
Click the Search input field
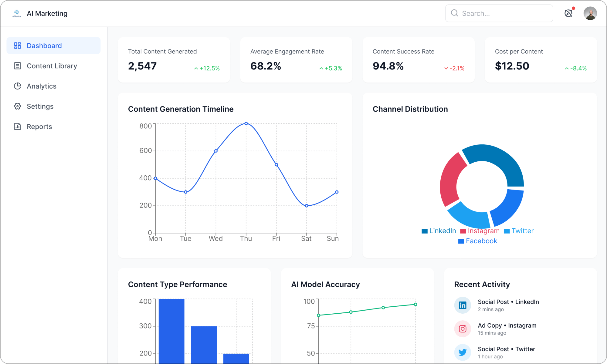[x=499, y=13]
